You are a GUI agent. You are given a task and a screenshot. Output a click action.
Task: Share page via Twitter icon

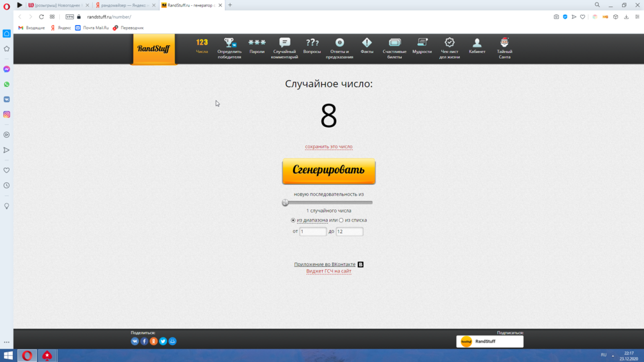[x=163, y=341]
